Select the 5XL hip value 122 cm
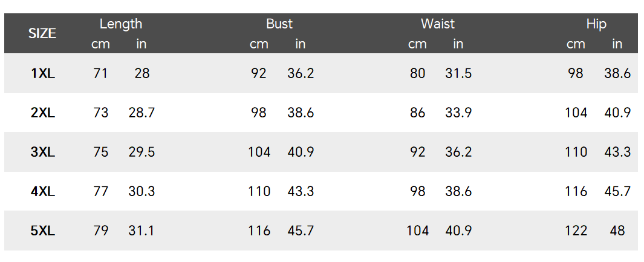This screenshot has height=262, width=644. tap(576, 231)
